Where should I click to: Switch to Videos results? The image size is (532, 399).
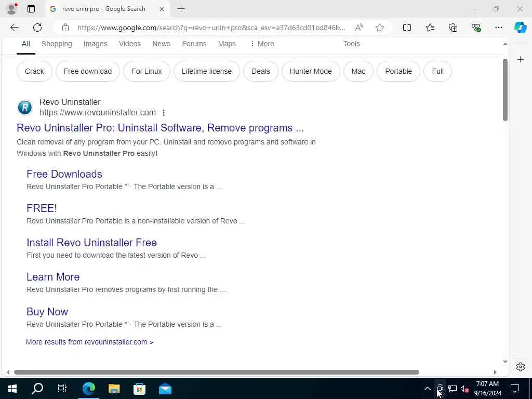129,44
